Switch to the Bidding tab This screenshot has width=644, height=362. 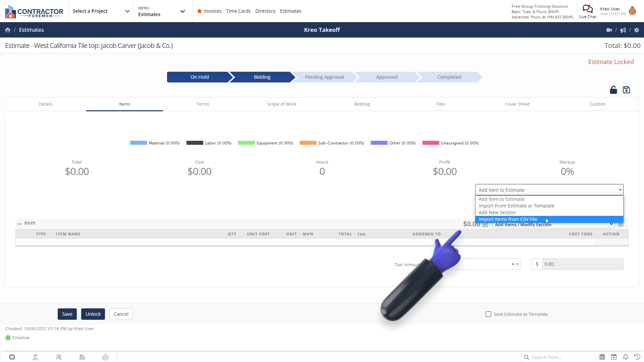362,104
